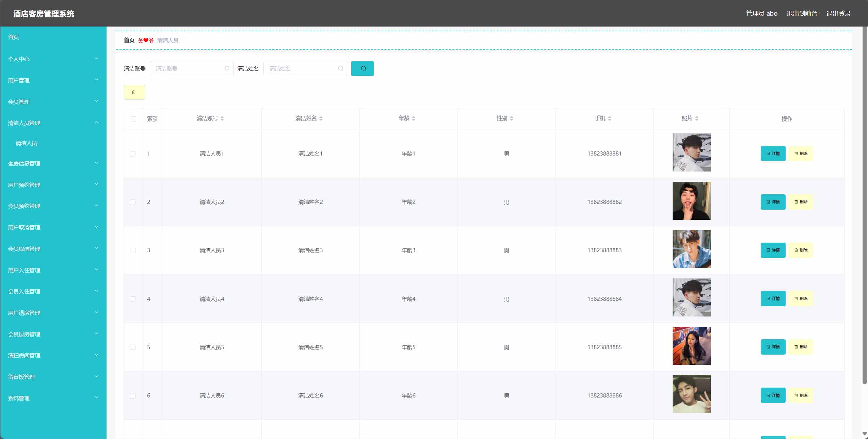Click the teal search magnifier button

tap(362, 68)
